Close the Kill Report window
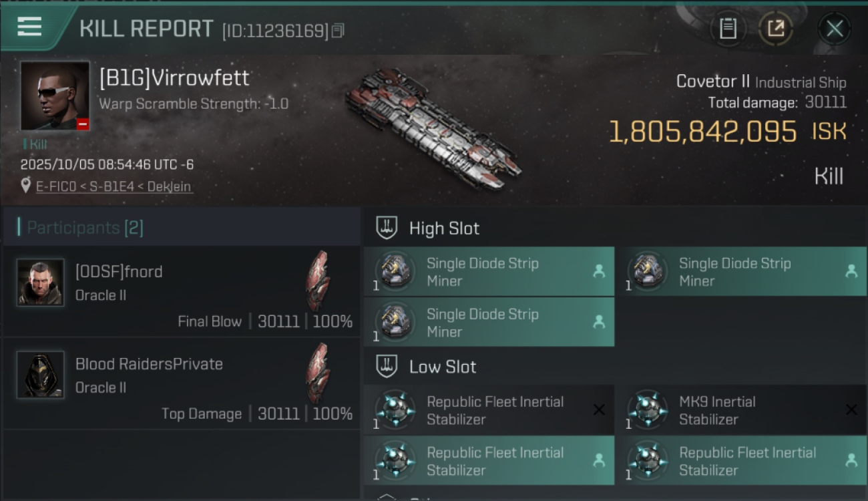868x501 pixels. (834, 29)
